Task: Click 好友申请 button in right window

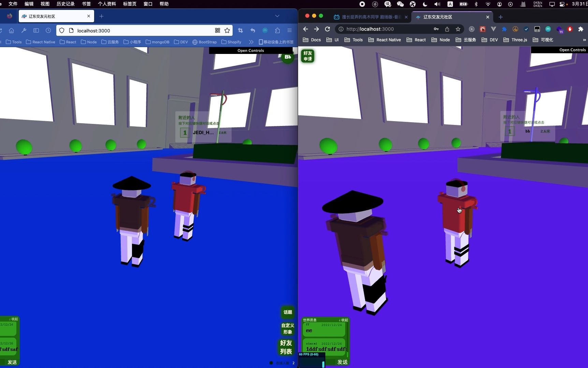Action: tap(308, 56)
